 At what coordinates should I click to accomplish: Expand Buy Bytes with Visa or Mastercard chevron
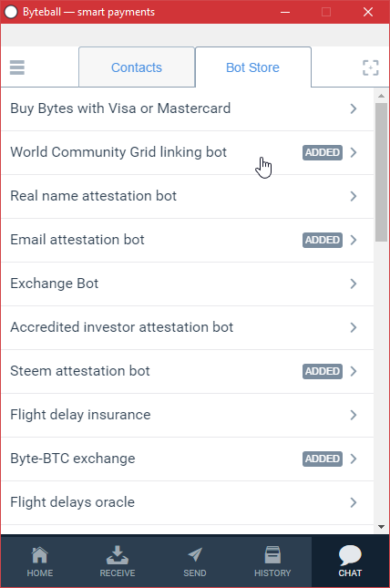tap(354, 108)
